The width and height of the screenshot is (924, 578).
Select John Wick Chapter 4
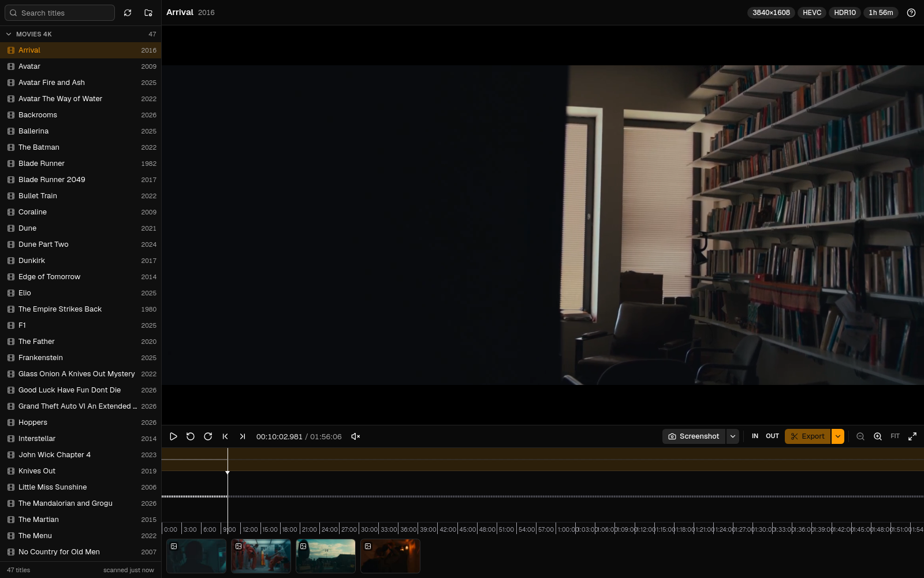[x=81, y=455]
